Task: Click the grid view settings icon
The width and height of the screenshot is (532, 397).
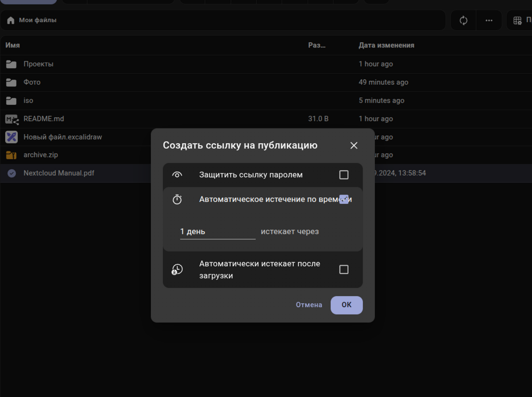Action: (518, 21)
